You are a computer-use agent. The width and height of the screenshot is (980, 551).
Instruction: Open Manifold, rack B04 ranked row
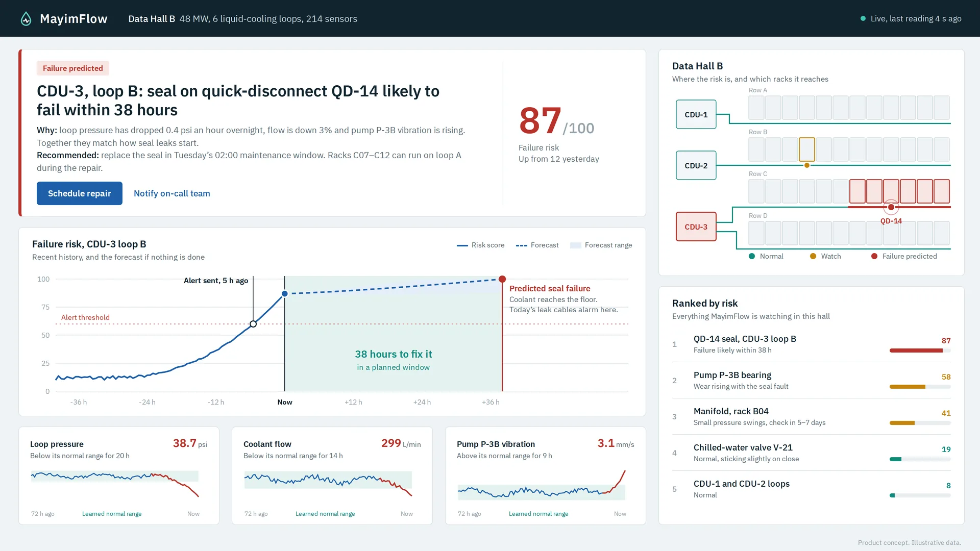[x=812, y=417]
